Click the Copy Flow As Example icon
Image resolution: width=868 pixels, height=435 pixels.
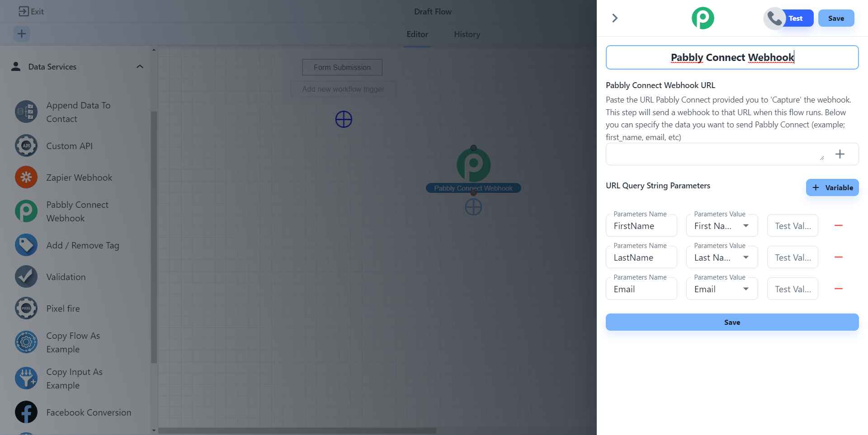(x=26, y=342)
